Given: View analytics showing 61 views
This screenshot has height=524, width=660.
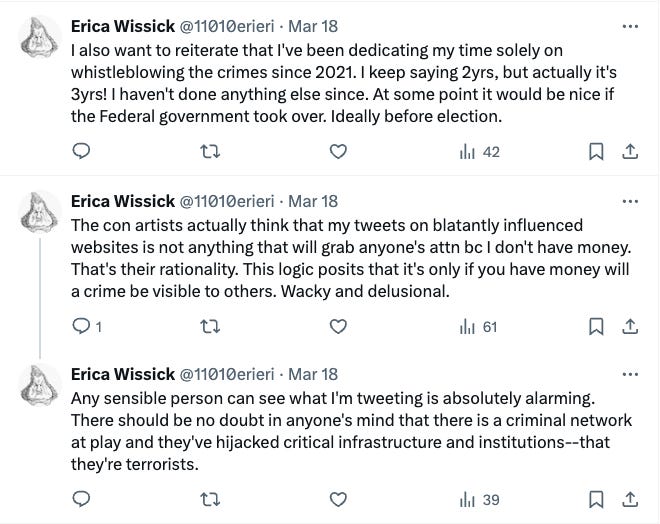Looking at the screenshot, I should (x=478, y=326).
